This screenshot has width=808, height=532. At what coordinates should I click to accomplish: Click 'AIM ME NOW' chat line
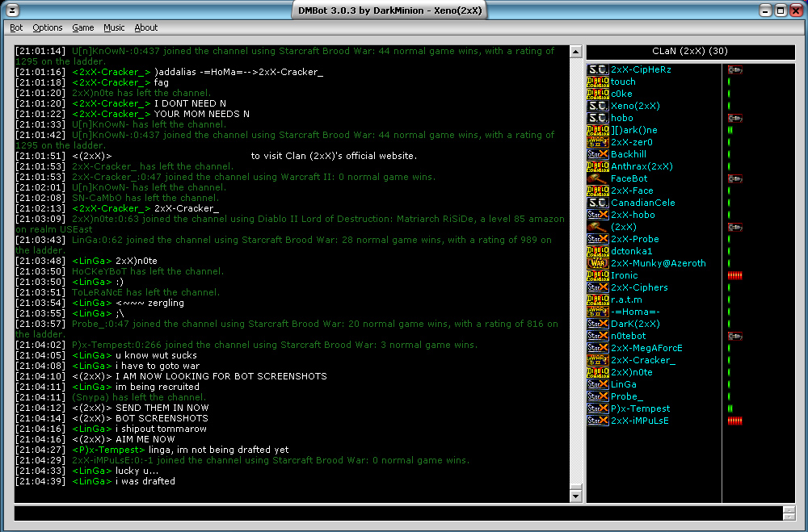point(145,439)
